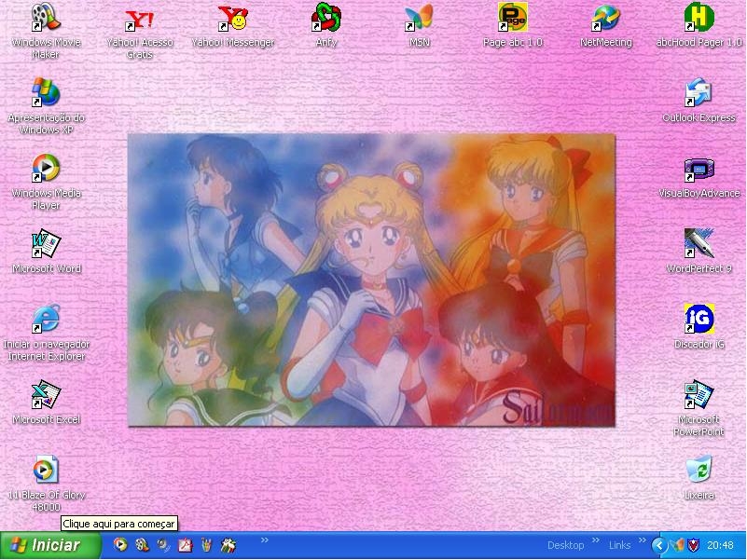Open Microsoft Word desktop shortcut
747x560 pixels.
(46, 244)
